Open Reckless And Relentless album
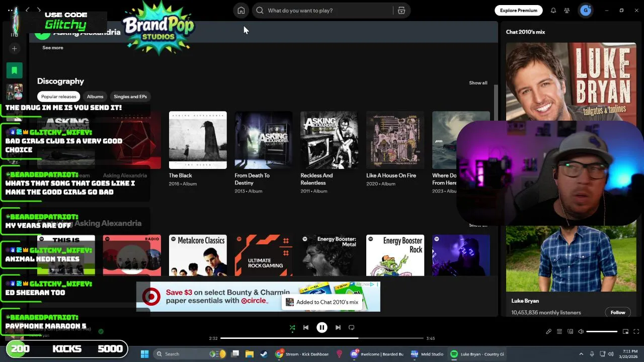644x362 pixels. (329, 140)
